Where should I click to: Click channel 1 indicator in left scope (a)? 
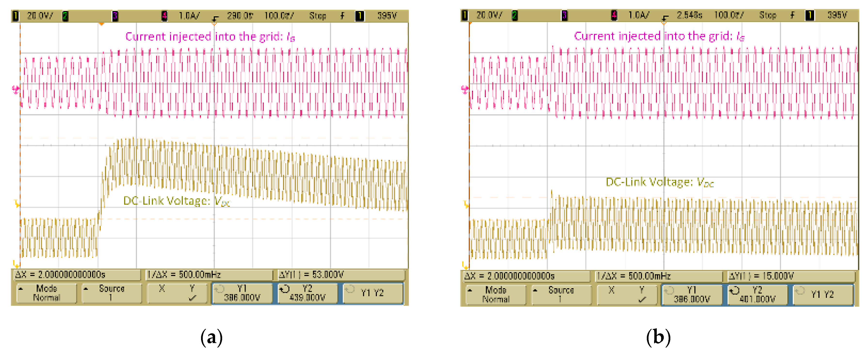pyautogui.click(x=16, y=16)
